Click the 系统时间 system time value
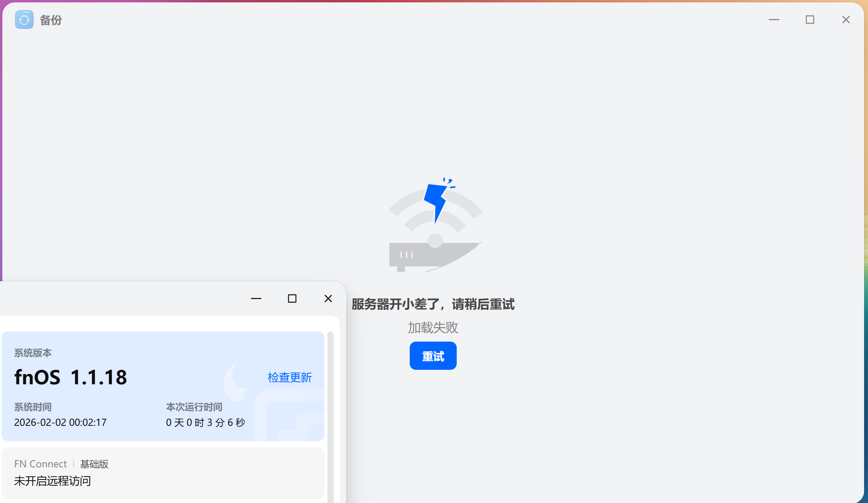Viewport: 868px width, 503px height. click(x=60, y=422)
